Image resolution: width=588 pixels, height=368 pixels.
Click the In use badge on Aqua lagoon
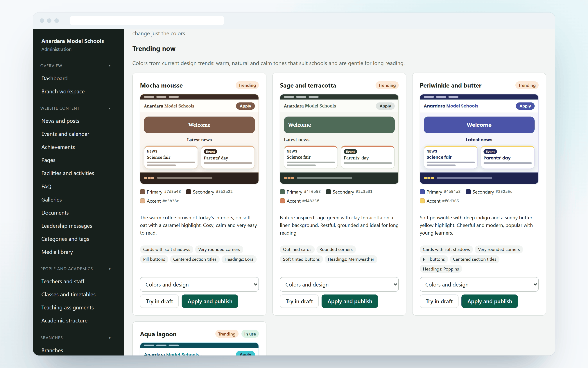tap(250, 334)
